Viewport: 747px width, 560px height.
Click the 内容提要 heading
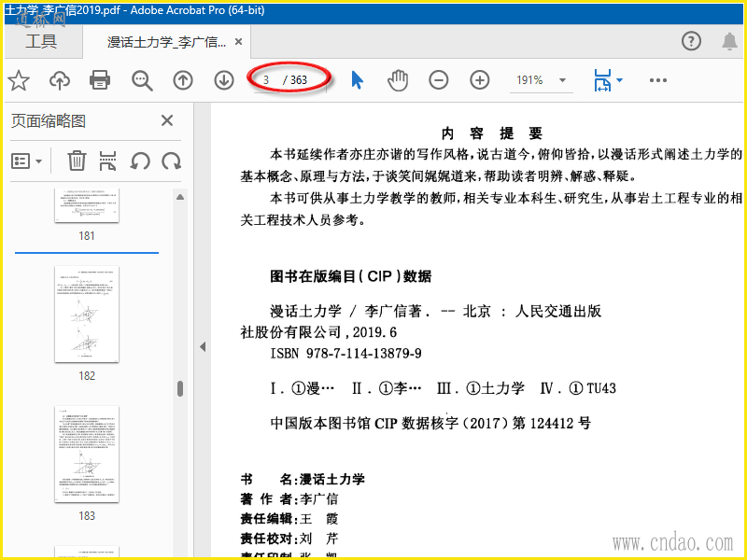(492, 133)
